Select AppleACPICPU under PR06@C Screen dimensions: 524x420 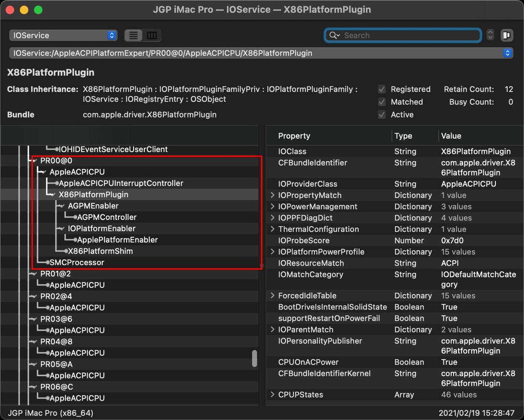coord(77,398)
